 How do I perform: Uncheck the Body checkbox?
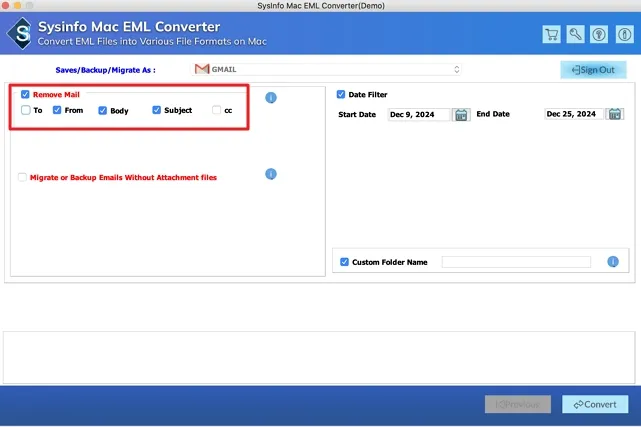point(102,110)
